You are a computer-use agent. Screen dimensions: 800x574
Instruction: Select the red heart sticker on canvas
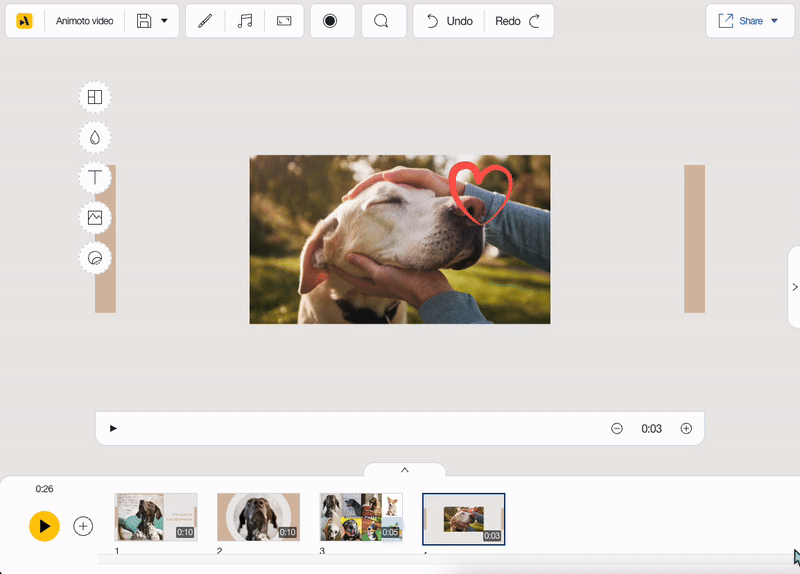click(x=481, y=193)
